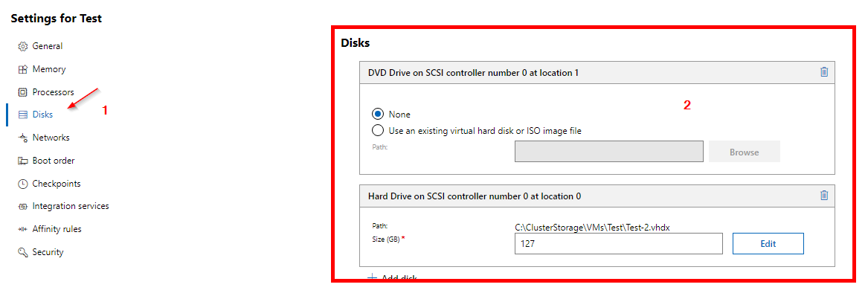Click the Memory icon in the sidebar
Screen dimensions: 868x296
[23, 69]
